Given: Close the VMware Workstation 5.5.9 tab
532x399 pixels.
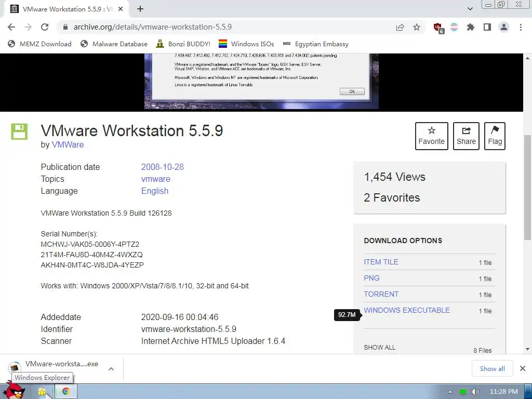Looking at the screenshot, I should click(x=121, y=9).
